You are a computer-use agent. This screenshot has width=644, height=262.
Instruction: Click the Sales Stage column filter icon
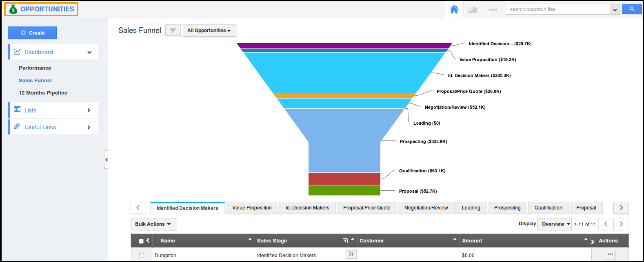click(345, 241)
